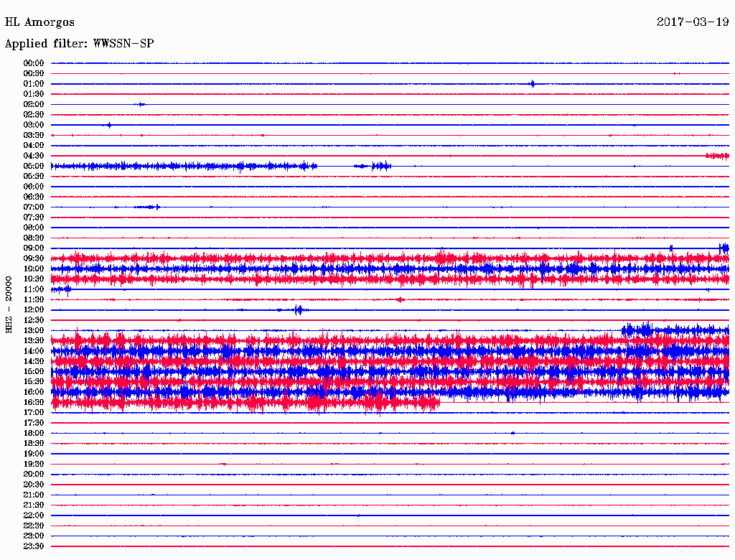Select the 09:30 time label
Image resolution: width=735 pixels, height=560 pixels.
(34, 258)
